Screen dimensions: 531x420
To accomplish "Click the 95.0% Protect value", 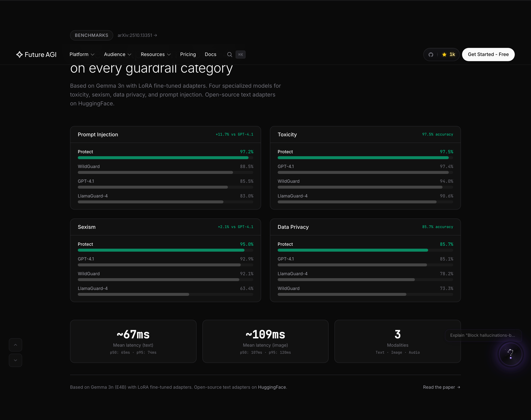I will [247, 244].
